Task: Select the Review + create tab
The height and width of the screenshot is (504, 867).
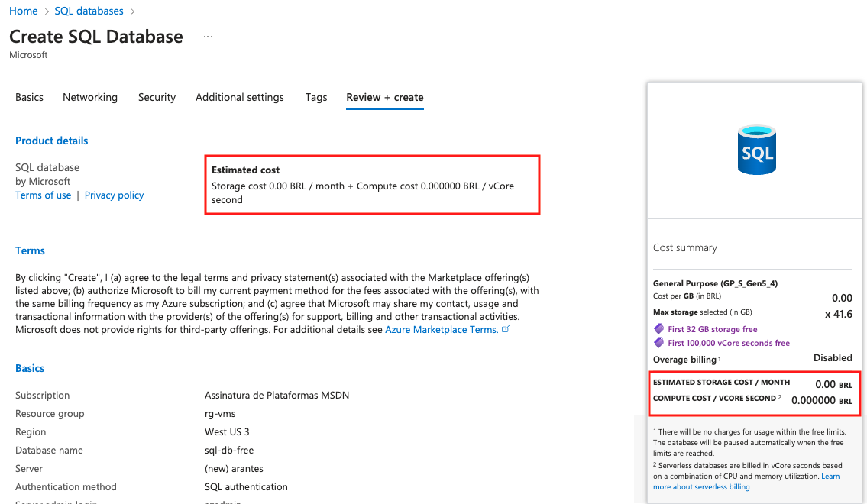Action: tap(385, 97)
